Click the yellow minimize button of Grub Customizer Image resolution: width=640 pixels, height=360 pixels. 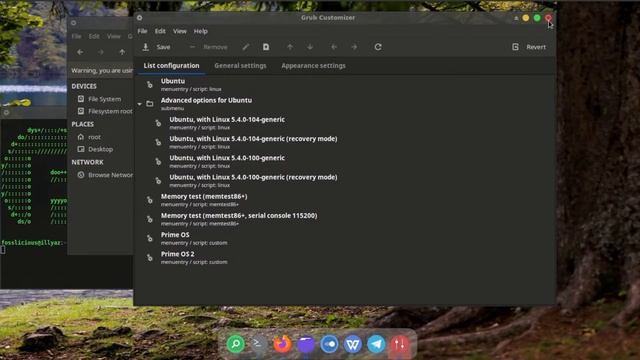pyautogui.click(x=526, y=18)
